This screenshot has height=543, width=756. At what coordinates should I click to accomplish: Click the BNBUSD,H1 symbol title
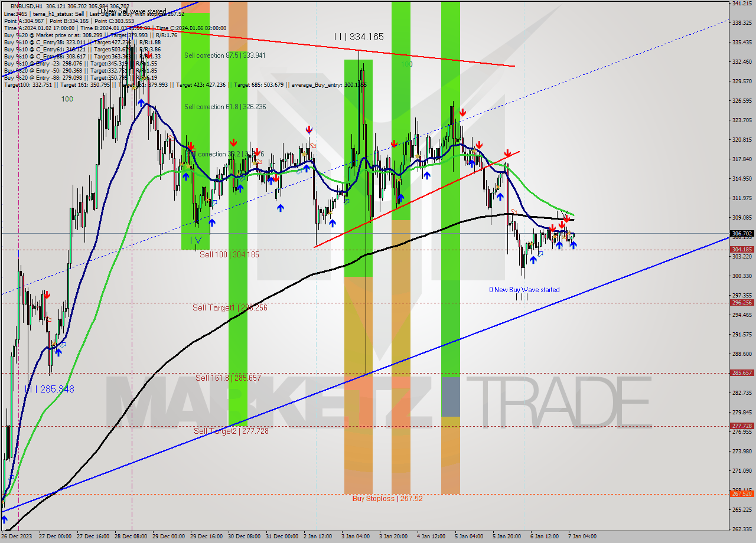[x=28, y=6]
